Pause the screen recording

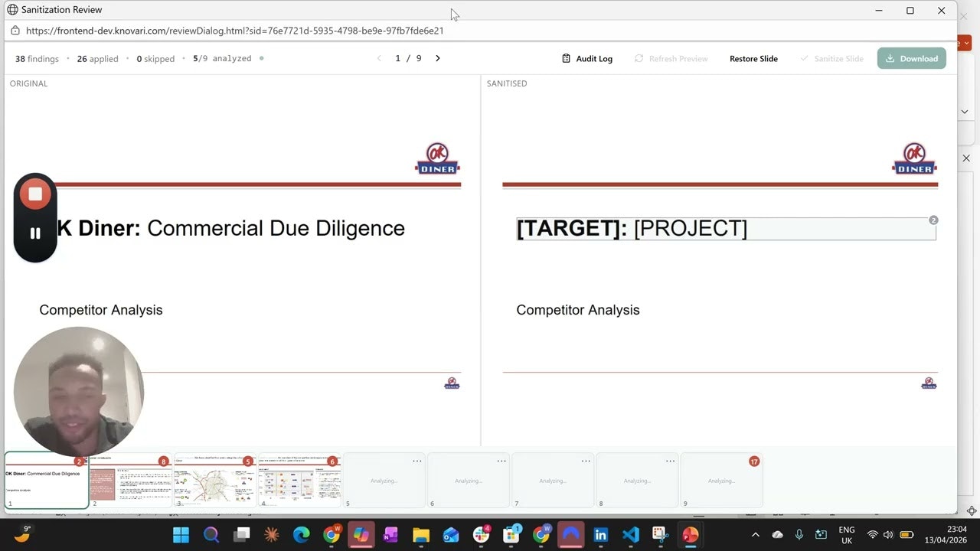tap(35, 233)
